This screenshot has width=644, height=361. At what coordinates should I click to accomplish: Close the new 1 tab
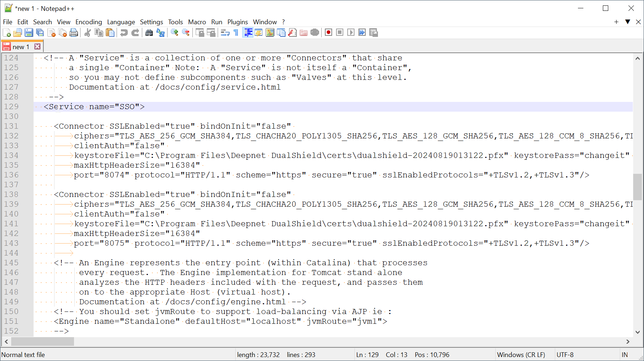point(37,47)
